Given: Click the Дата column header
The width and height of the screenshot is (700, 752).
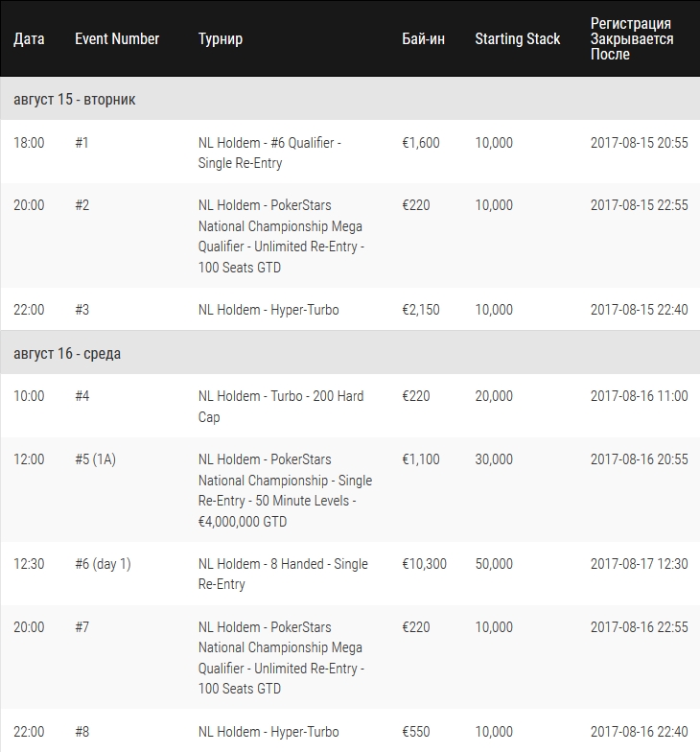Looking at the screenshot, I should coord(29,38).
